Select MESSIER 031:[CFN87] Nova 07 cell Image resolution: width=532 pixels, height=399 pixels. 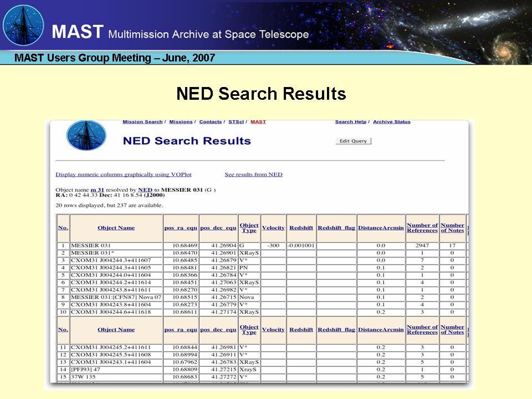point(116,297)
